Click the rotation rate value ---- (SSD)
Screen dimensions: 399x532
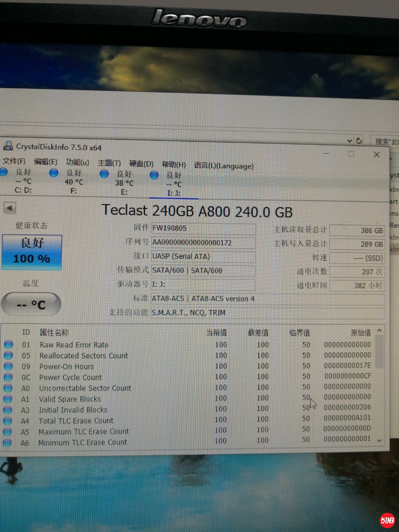(357, 258)
